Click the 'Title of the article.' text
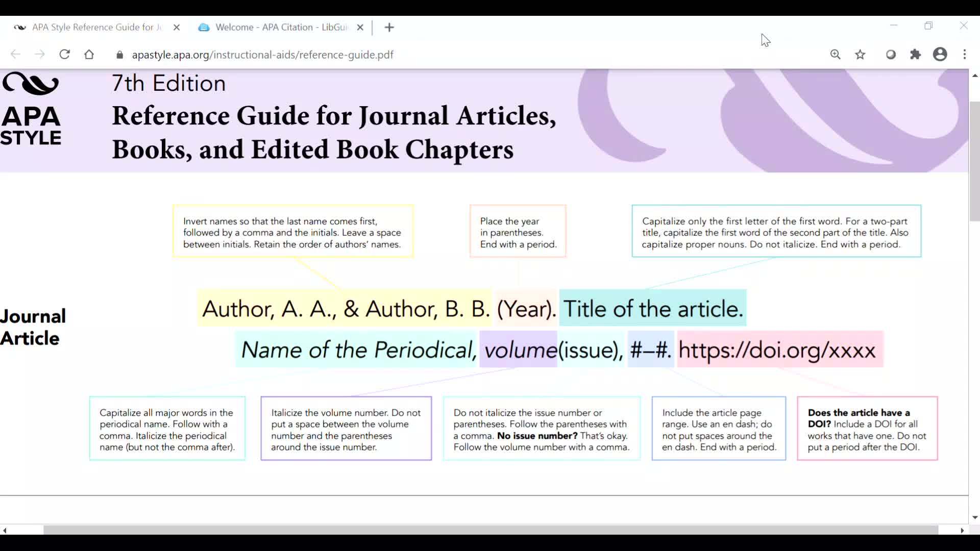980x551 pixels. coord(653,309)
